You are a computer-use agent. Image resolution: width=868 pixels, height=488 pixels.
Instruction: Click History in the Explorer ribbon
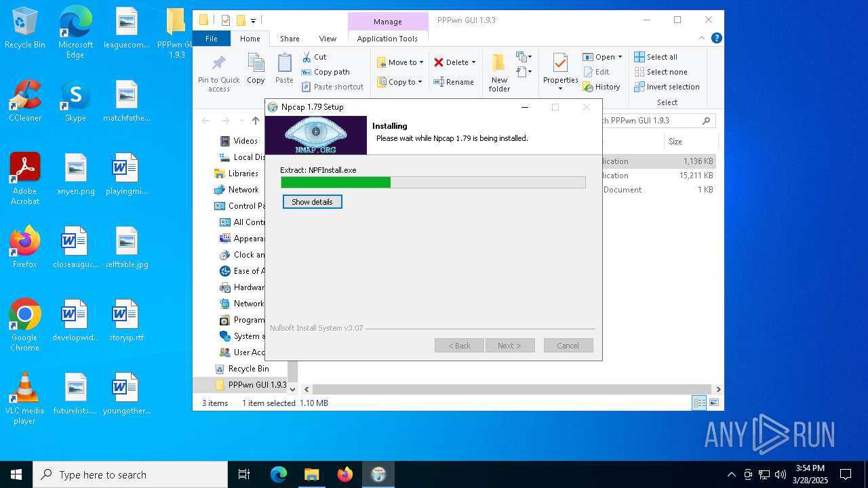coord(601,87)
